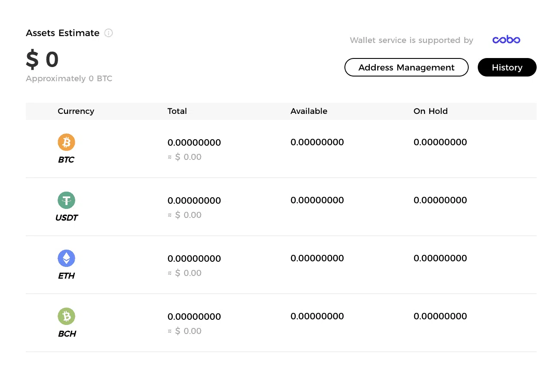
Task: Click the BTC total balance amount
Action: 194,143
